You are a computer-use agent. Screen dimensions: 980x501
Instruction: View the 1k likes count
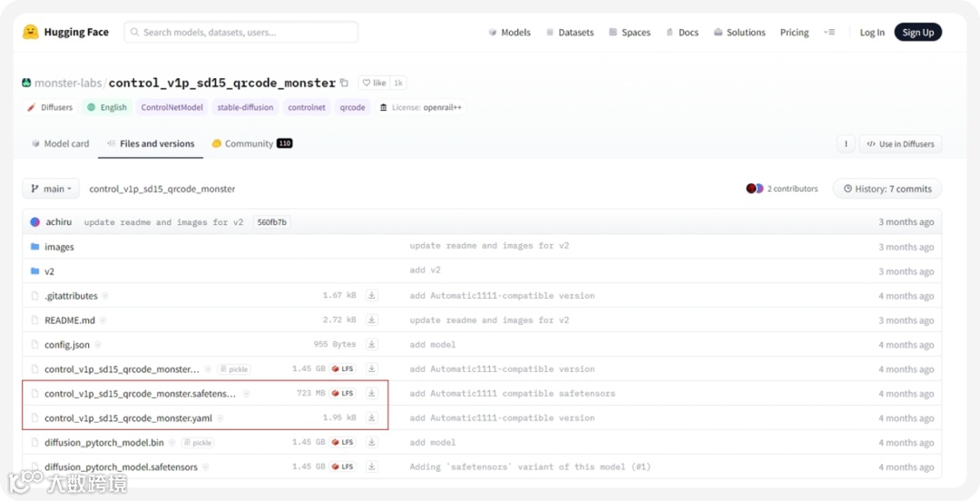coord(398,83)
